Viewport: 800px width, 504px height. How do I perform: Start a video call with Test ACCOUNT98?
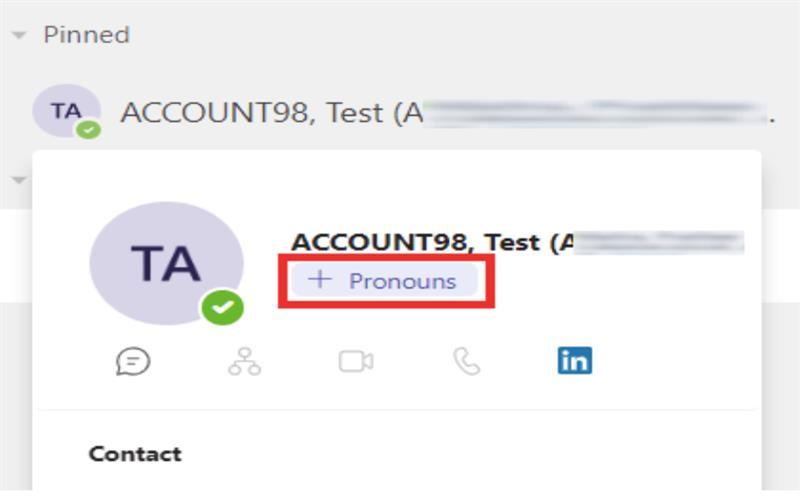[x=356, y=362]
